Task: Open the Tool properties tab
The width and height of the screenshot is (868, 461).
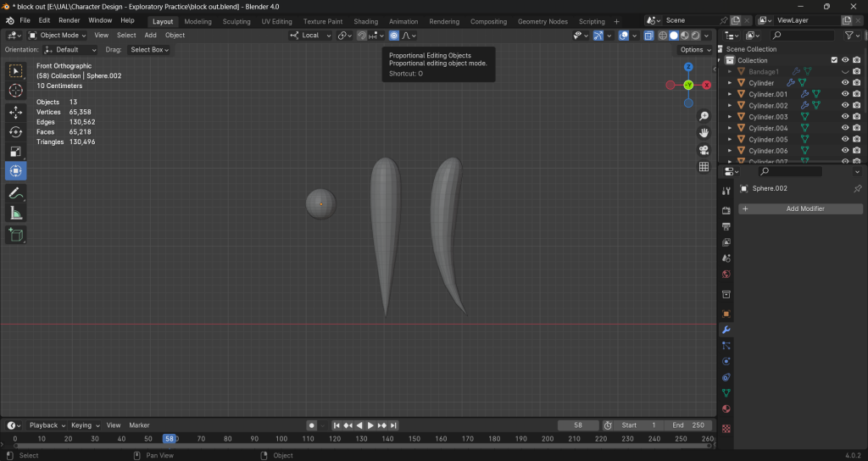Action: click(726, 191)
